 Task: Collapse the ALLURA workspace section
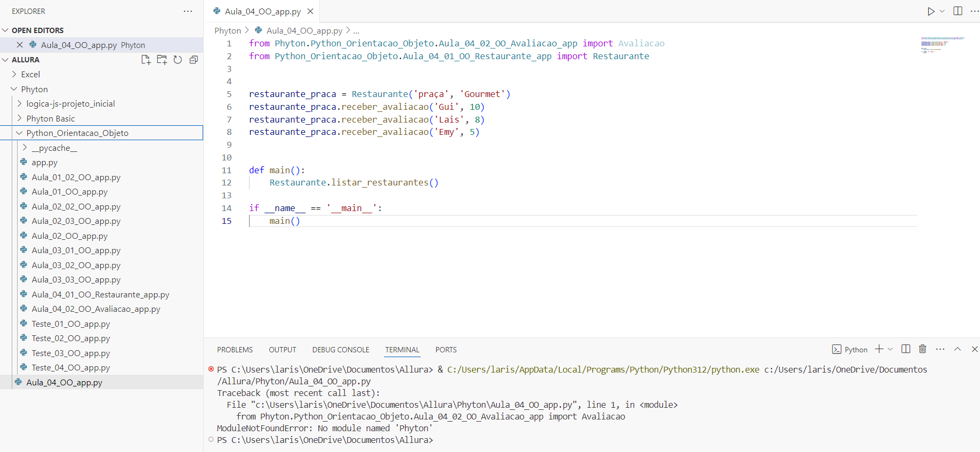(x=26, y=60)
